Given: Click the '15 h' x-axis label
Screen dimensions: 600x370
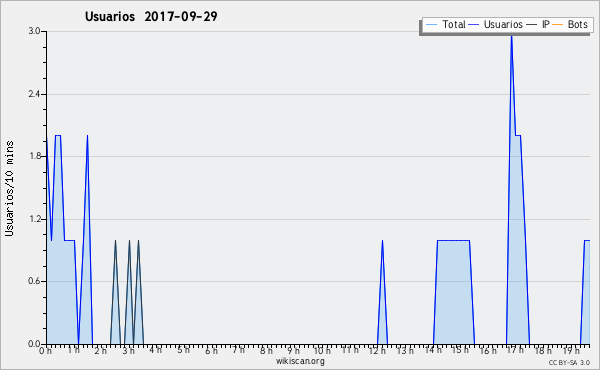Looking at the screenshot, I should click(x=460, y=350).
